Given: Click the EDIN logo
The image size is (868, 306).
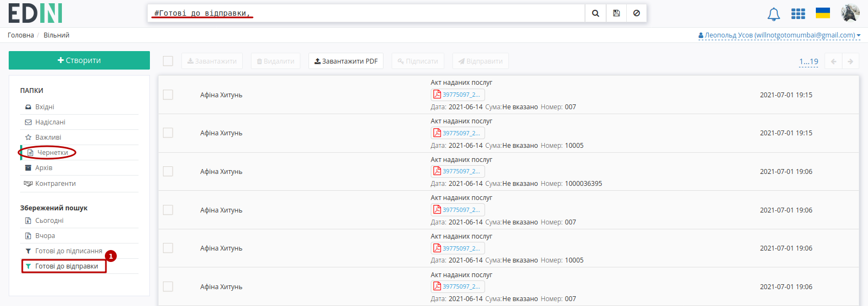Looking at the screenshot, I should pyautogui.click(x=35, y=13).
